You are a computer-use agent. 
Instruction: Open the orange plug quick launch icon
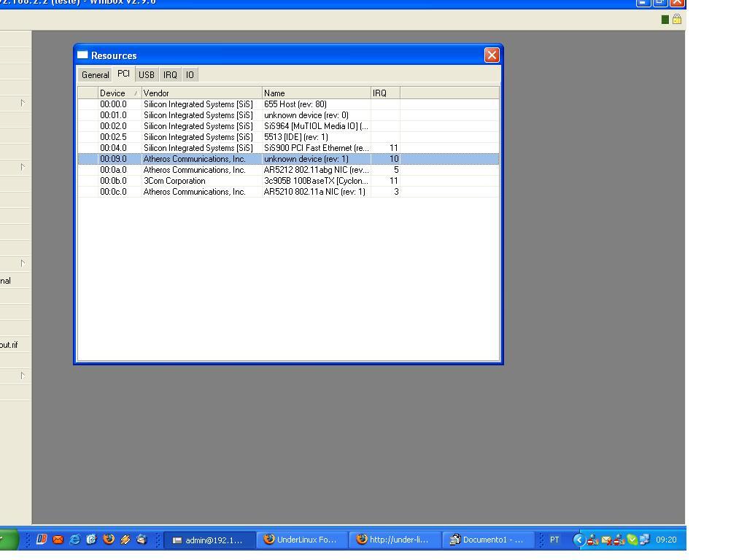coord(125,540)
